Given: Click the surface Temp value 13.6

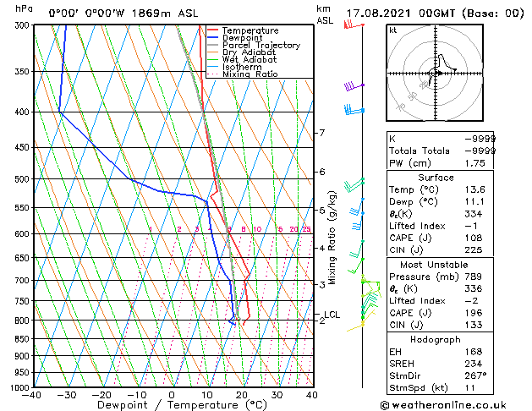Looking at the screenshot, I should 475,189.
